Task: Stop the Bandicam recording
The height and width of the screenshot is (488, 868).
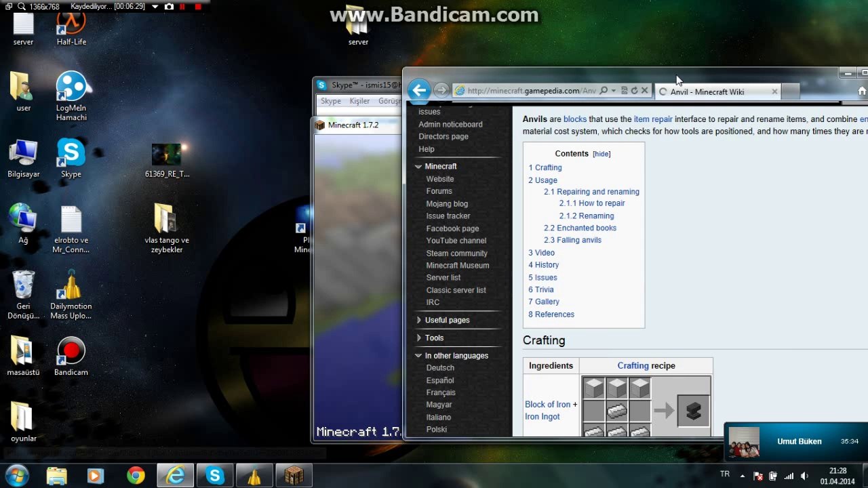Action: pos(197,7)
